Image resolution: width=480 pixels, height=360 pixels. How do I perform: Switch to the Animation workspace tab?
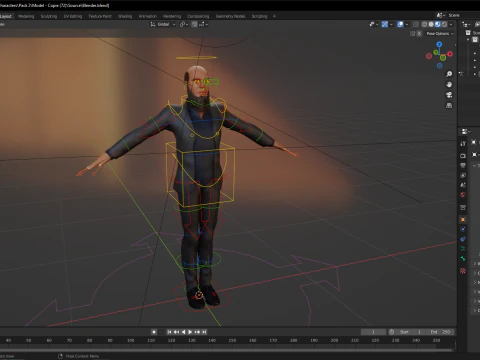[x=148, y=16]
